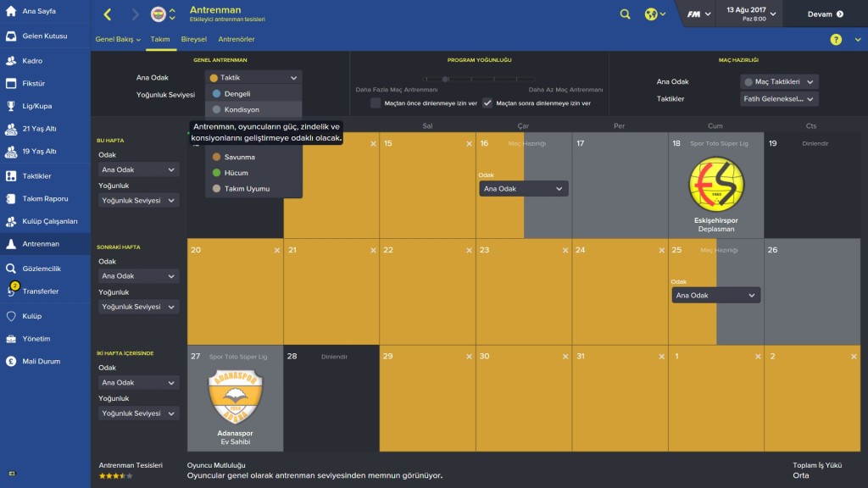Select Kondisyon from focus list
The width and height of the screenshot is (868, 488).
[253, 109]
